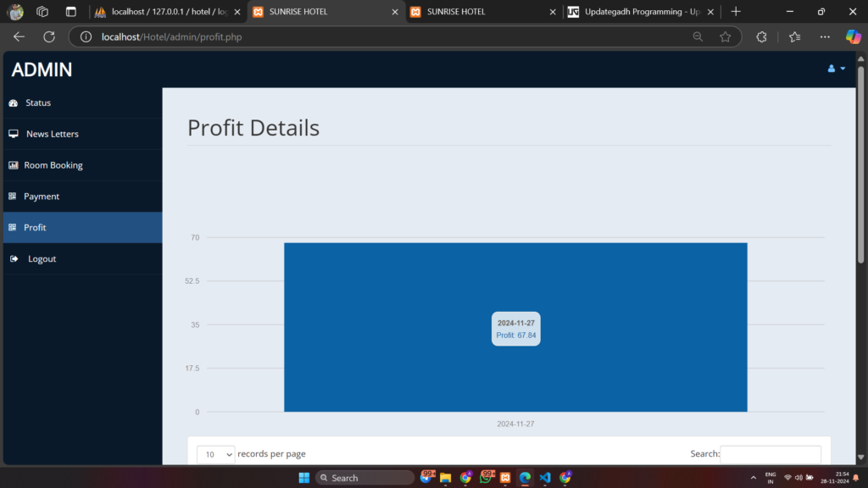Screen dimensions: 868x488
Task: Click the profit bar for 2024-11-27
Action: point(515,327)
